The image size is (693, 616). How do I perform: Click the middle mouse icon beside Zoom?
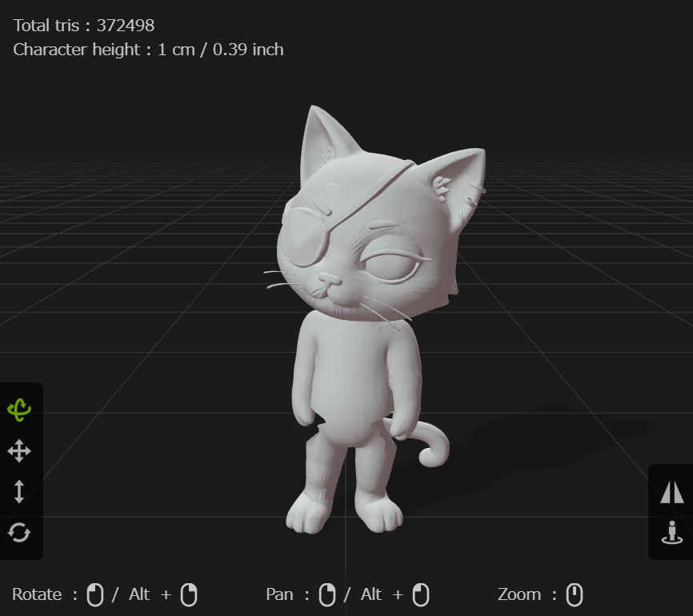click(x=575, y=594)
